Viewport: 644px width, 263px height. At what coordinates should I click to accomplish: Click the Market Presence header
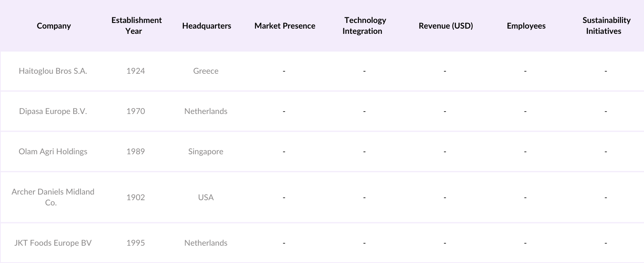point(285,26)
